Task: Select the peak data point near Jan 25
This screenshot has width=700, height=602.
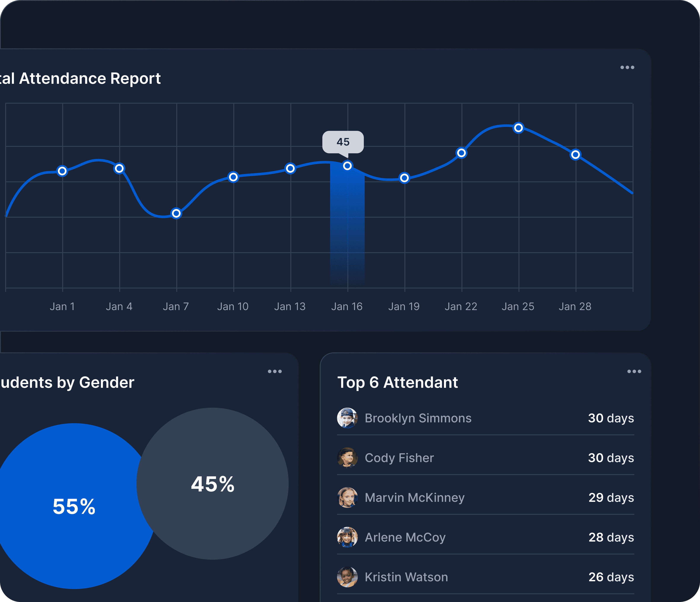Action: pos(519,128)
